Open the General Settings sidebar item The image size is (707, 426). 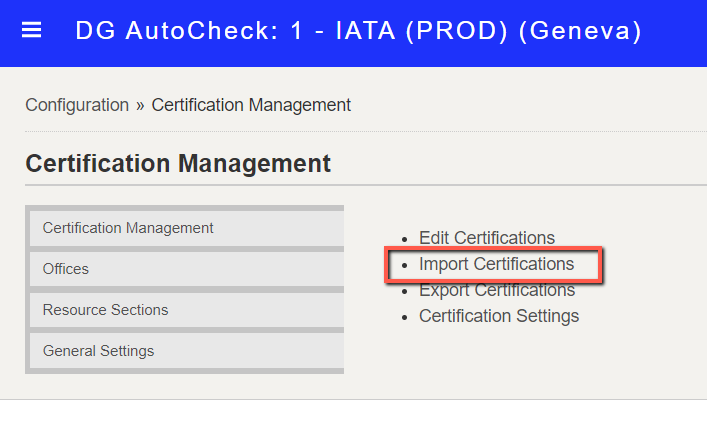[187, 351]
